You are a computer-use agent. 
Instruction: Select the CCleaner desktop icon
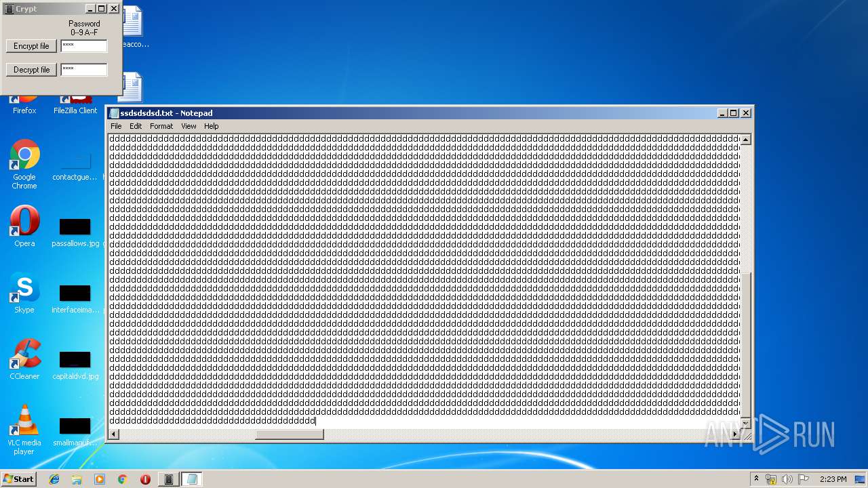tap(24, 359)
